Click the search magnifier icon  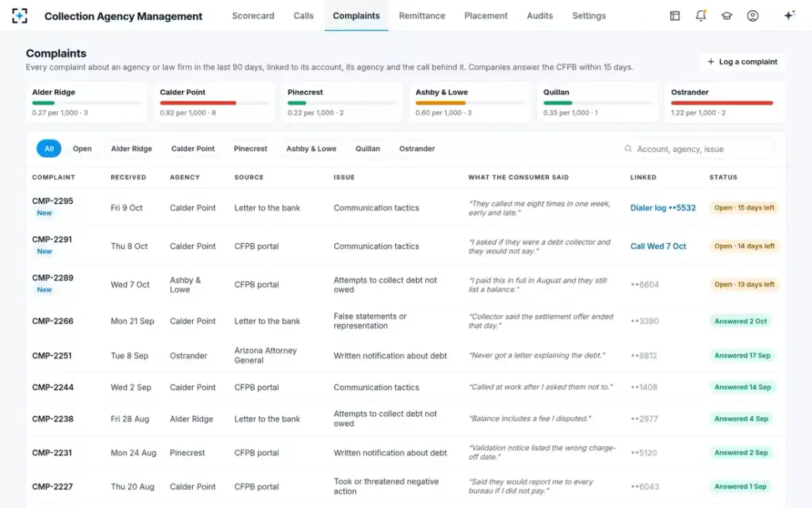coord(629,149)
